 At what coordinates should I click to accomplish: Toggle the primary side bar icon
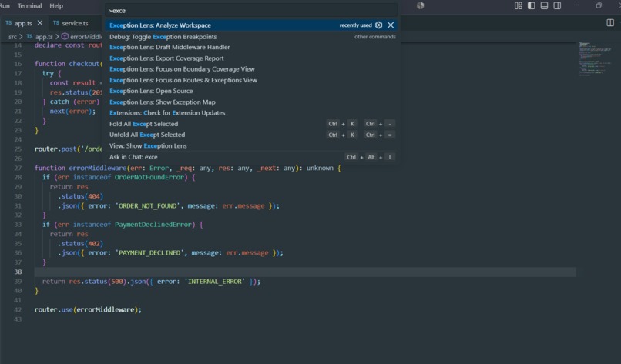click(531, 5)
